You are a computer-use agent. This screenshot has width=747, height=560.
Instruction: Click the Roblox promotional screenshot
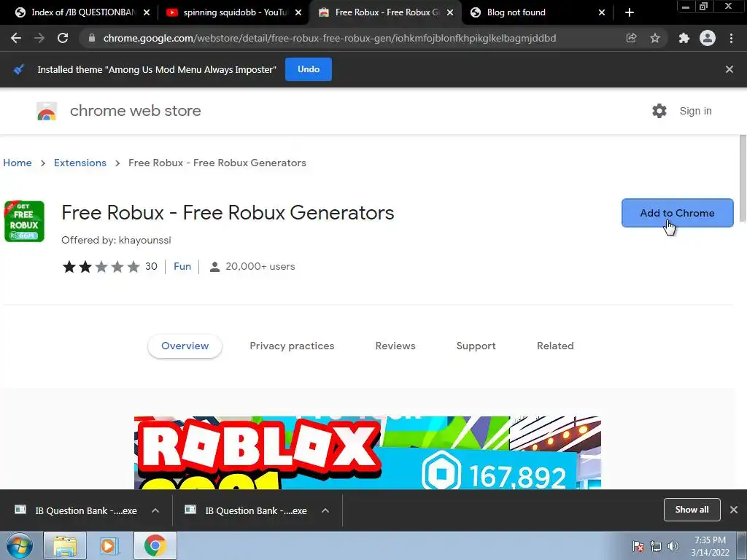pos(368,452)
